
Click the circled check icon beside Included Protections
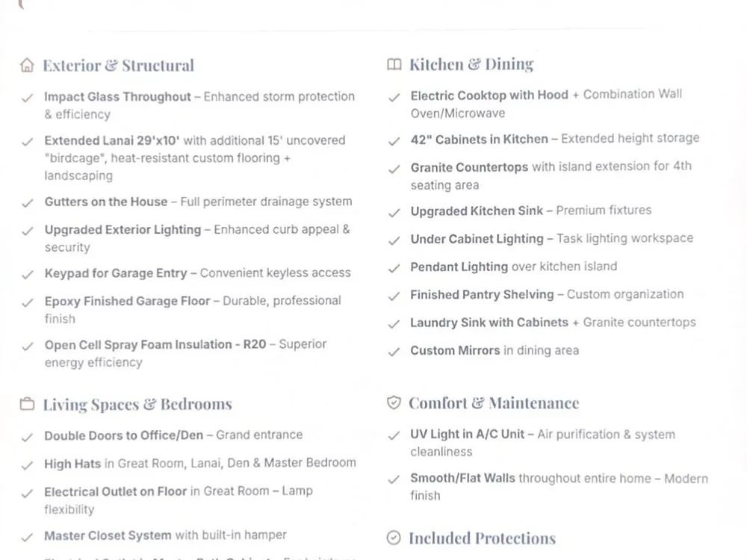pyautogui.click(x=394, y=538)
